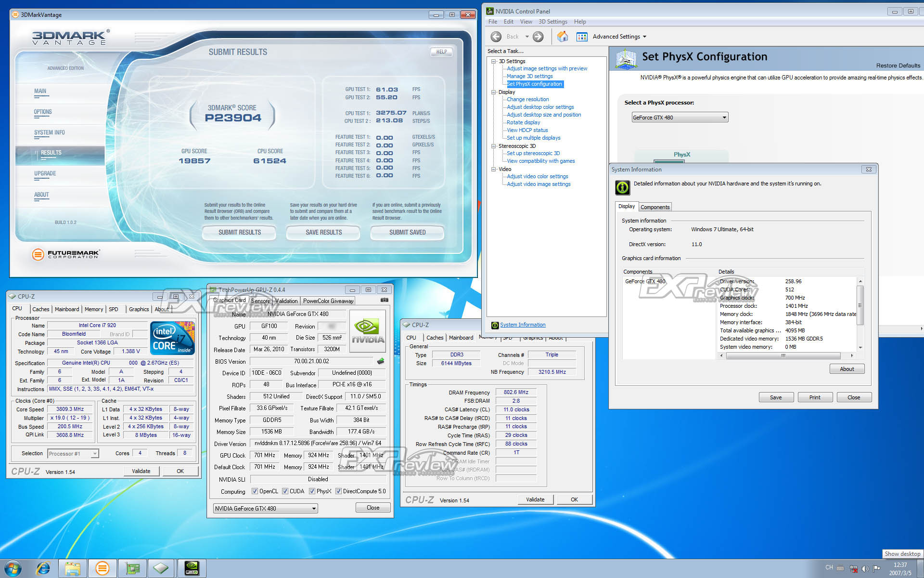Click the System Information icon at panel bottom
The image size is (924, 578).
(494, 325)
